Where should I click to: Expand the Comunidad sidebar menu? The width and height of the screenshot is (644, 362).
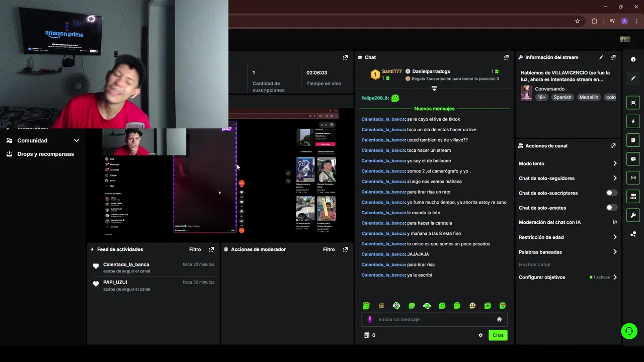point(76,141)
